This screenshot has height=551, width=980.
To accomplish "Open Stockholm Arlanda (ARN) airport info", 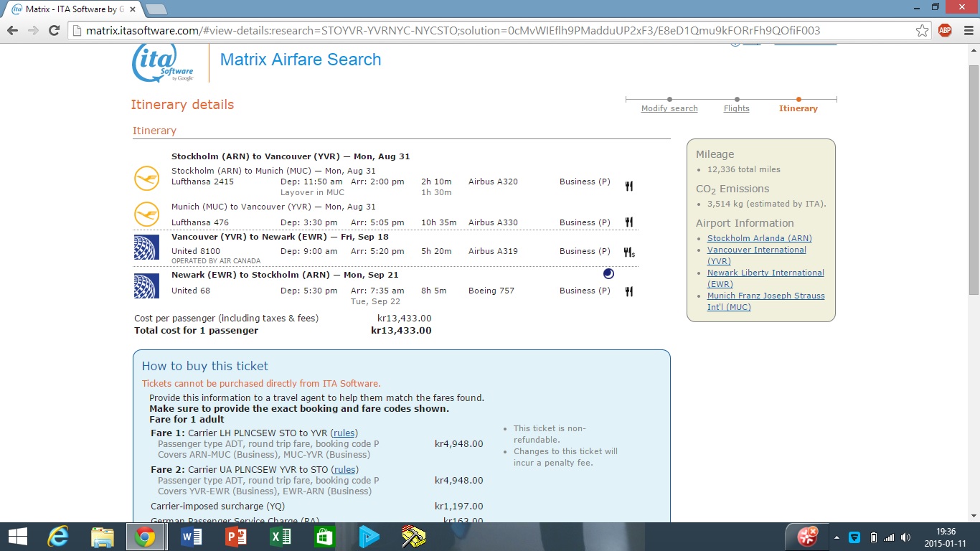I will pos(759,238).
